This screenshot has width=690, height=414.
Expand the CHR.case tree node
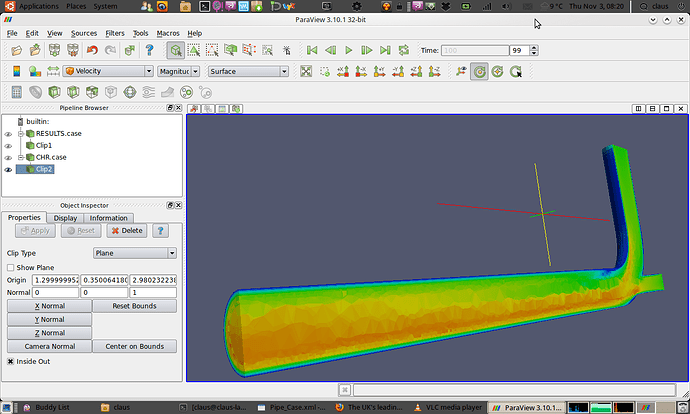[x=21, y=157]
